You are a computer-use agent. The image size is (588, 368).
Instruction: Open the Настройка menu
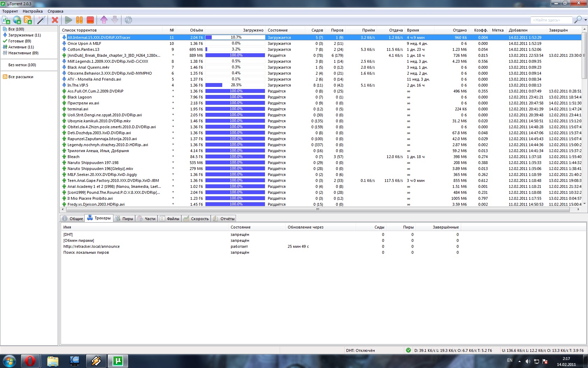click(33, 11)
